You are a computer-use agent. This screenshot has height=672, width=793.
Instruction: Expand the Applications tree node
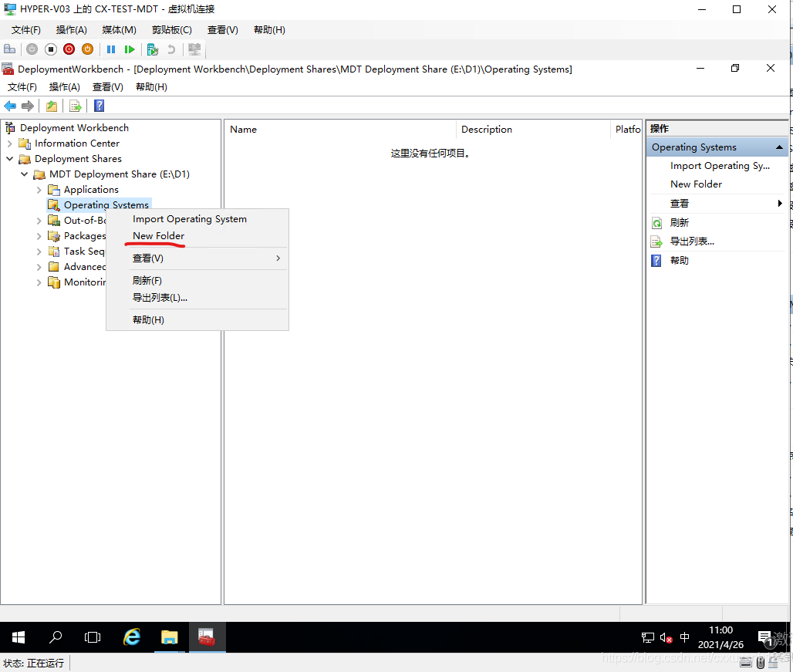pyautogui.click(x=39, y=190)
